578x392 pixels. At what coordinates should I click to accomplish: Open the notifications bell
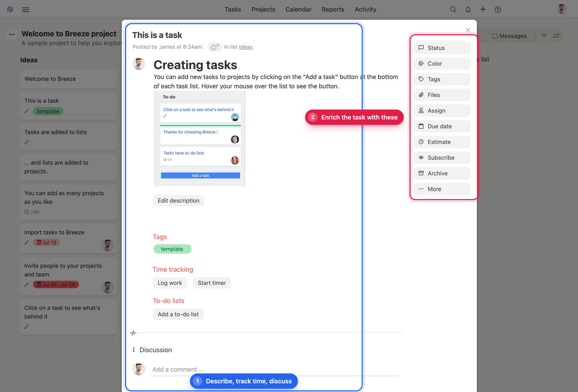[x=468, y=9]
